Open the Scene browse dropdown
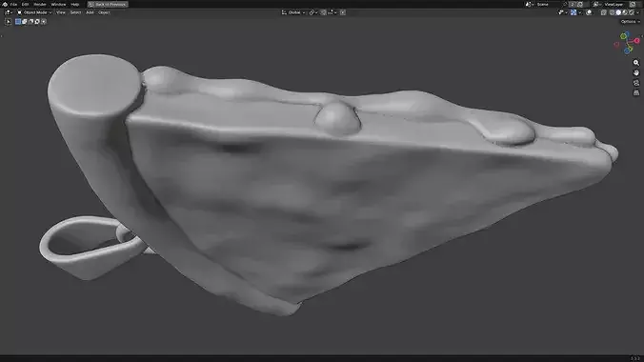The width and height of the screenshot is (644, 362). click(530, 4)
